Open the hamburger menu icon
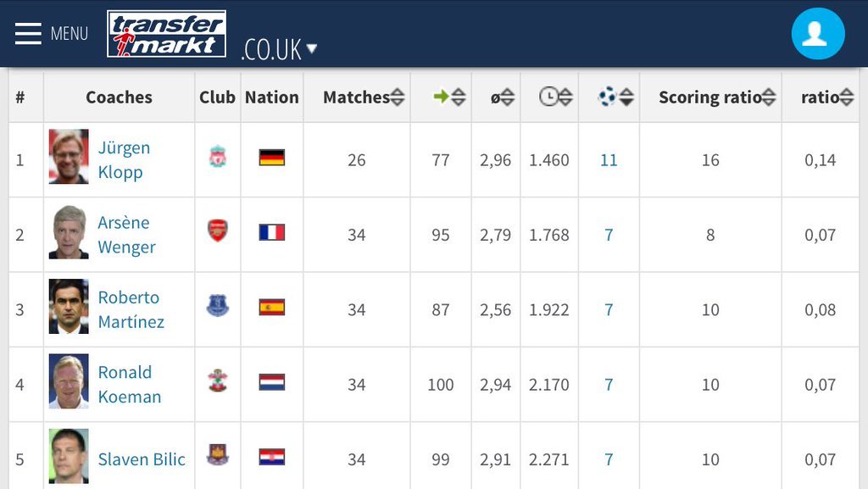This screenshot has height=489, width=868. coord(28,34)
